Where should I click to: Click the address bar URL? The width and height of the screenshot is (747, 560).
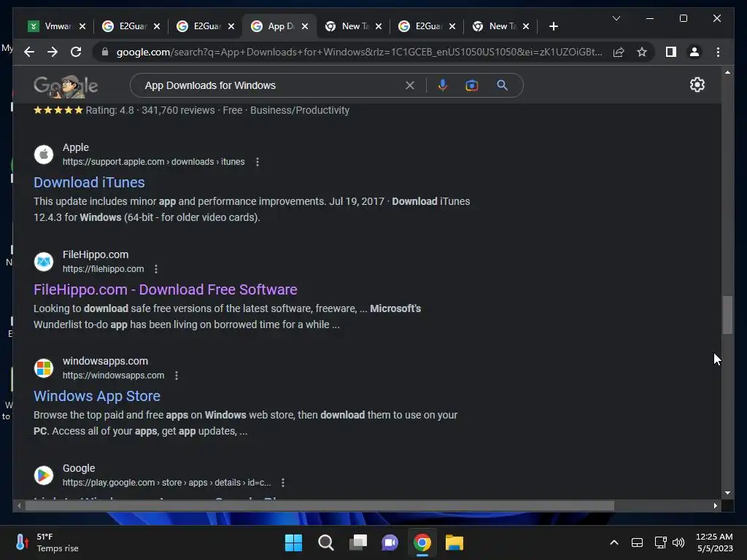pyautogui.click(x=359, y=52)
